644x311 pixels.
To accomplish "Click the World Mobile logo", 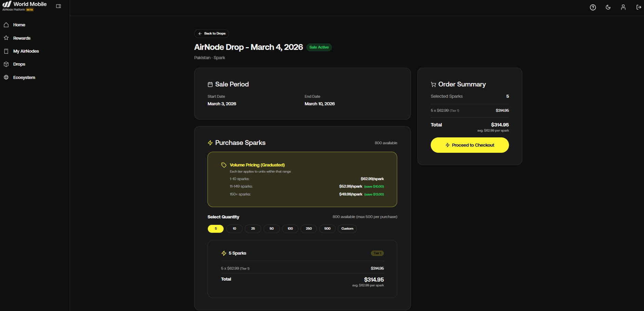I will point(24,4).
